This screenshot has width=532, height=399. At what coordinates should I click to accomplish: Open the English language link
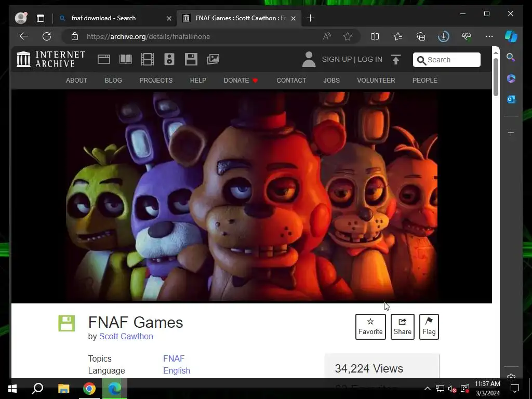[x=177, y=370]
